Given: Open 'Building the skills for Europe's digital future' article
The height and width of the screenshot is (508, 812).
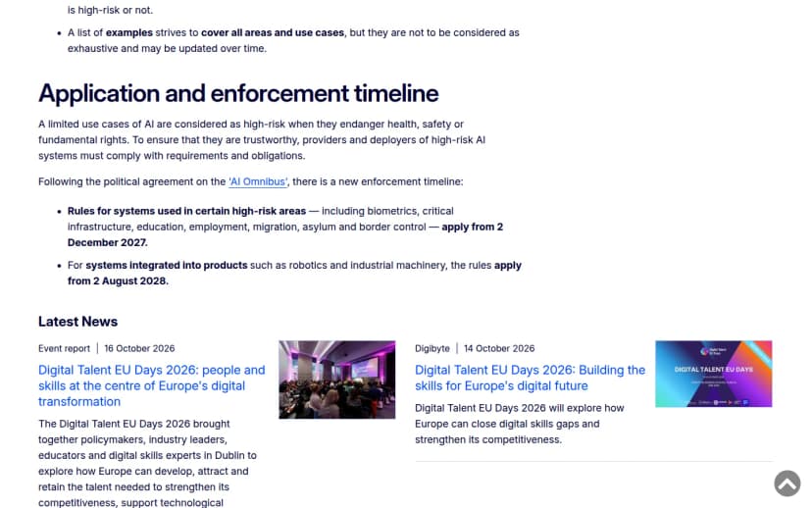Looking at the screenshot, I should coord(531,378).
